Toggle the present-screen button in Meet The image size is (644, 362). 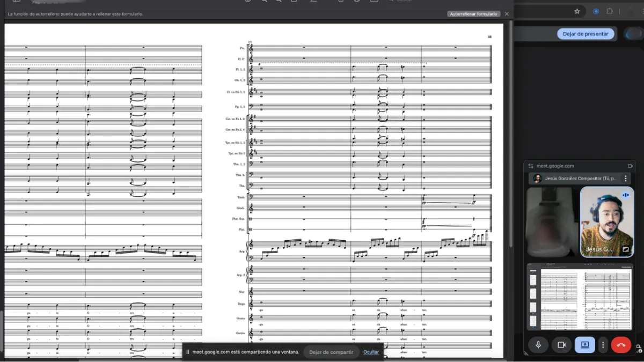click(x=585, y=345)
